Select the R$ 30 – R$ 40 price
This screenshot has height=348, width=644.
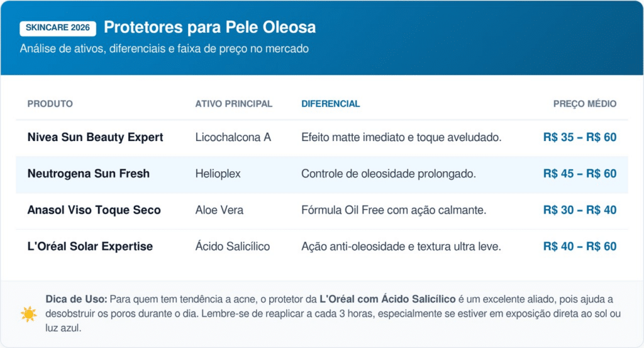580,210
